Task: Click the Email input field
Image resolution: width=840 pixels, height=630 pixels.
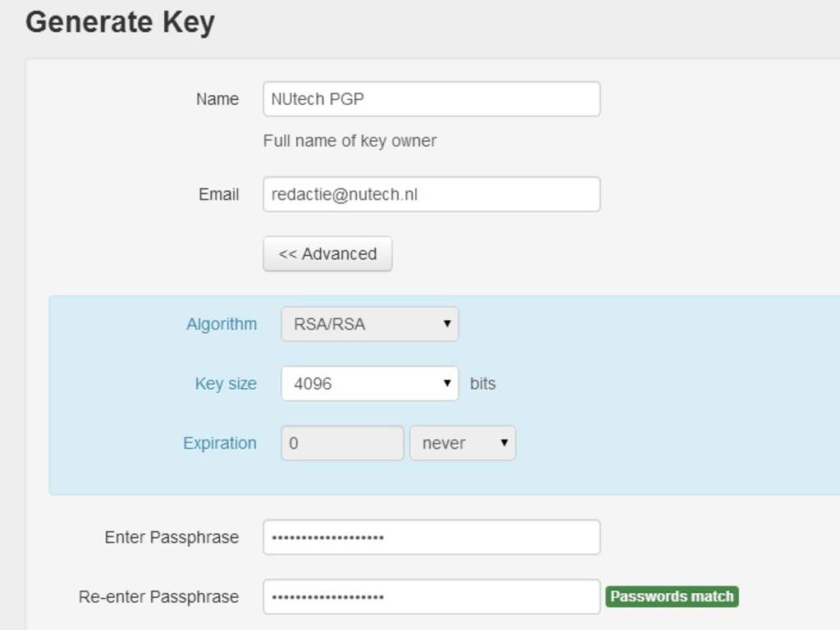Action: 431,194
